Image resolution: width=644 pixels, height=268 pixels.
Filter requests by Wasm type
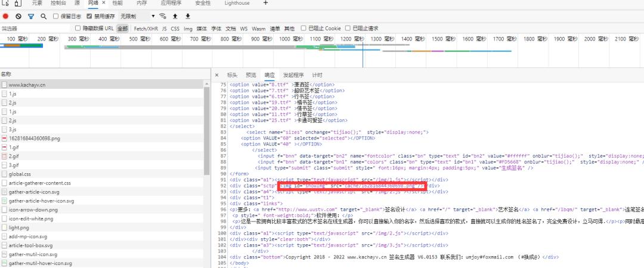(x=259, y=29)
